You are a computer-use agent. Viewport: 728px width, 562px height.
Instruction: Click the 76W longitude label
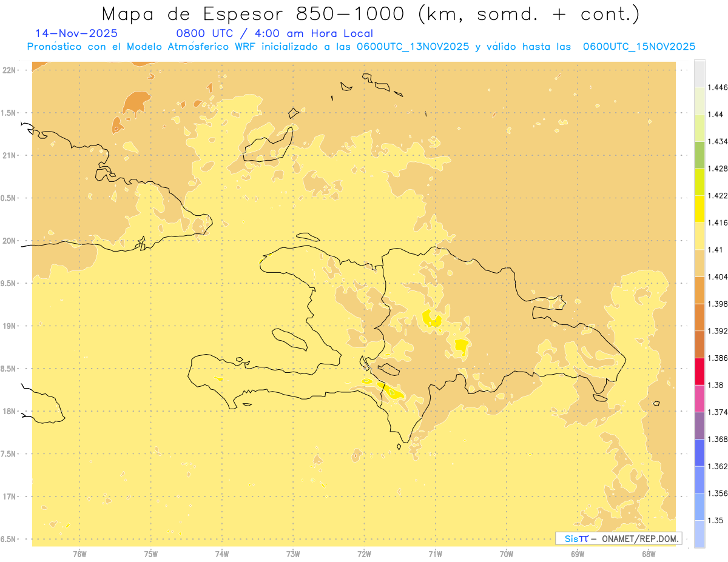(79, 554)
